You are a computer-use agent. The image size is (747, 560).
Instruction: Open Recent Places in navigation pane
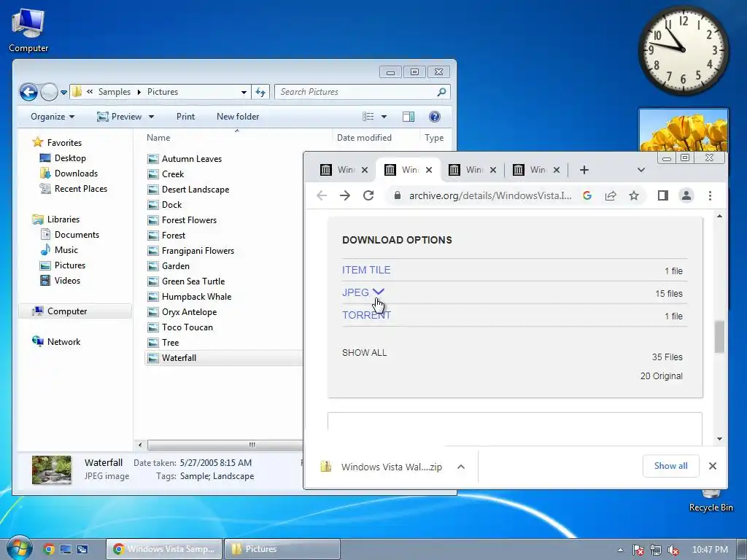tap(80, 189)
